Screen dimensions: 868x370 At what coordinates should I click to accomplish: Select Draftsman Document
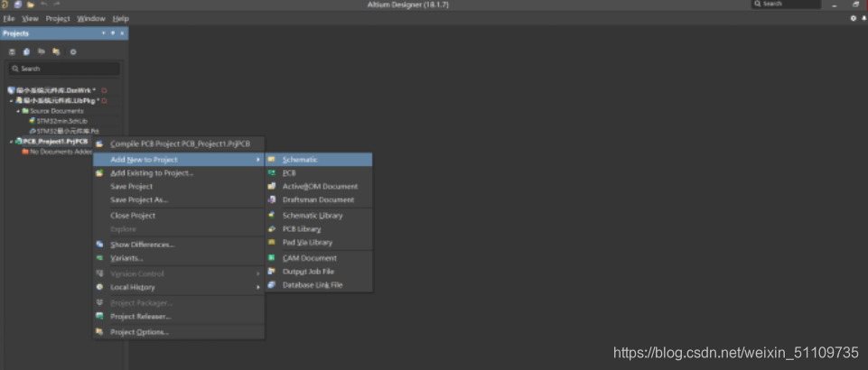coord(319,199)
